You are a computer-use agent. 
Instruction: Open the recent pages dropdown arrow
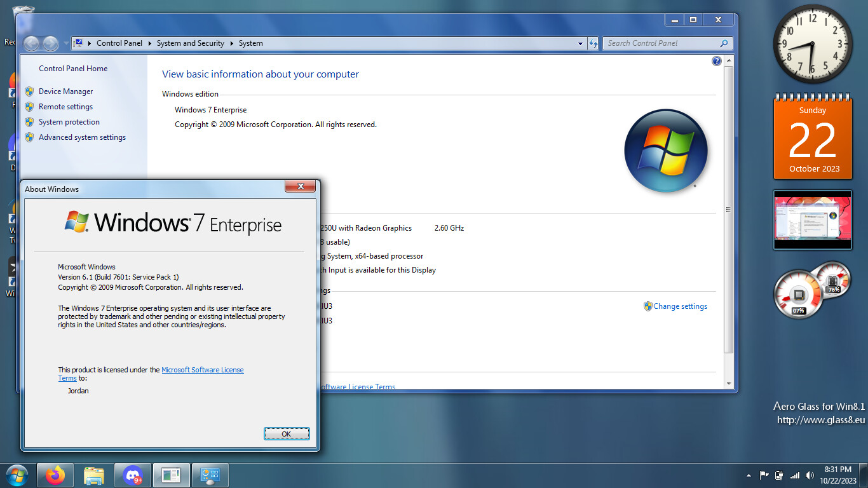65,44
